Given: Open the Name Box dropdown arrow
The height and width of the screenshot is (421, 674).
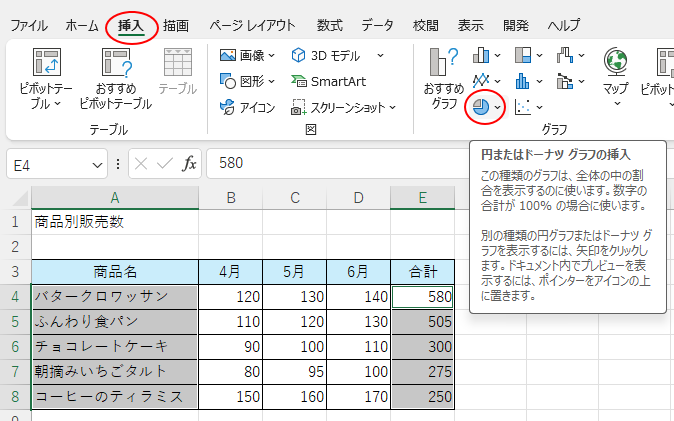Looking at the screenshot, I should pos(98,165).
